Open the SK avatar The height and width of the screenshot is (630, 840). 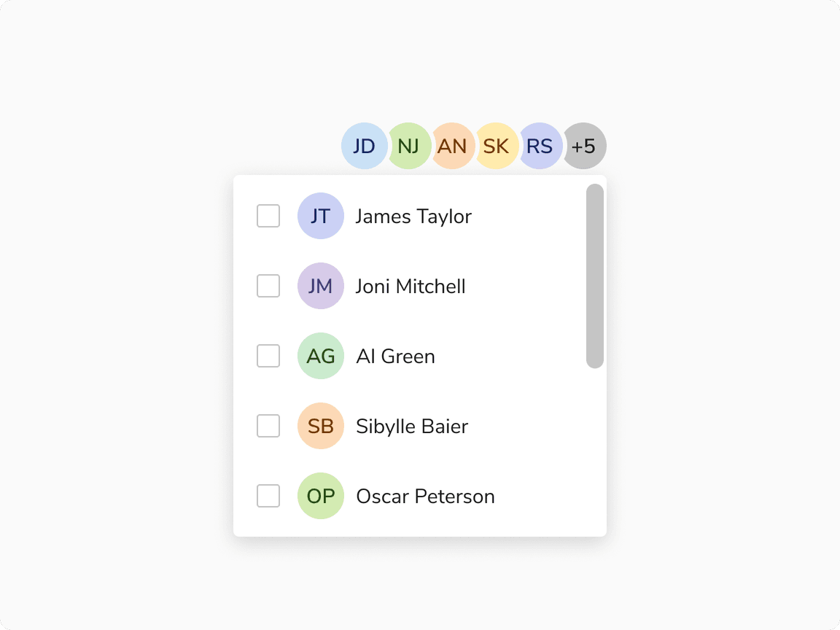[x=497, y=146]
